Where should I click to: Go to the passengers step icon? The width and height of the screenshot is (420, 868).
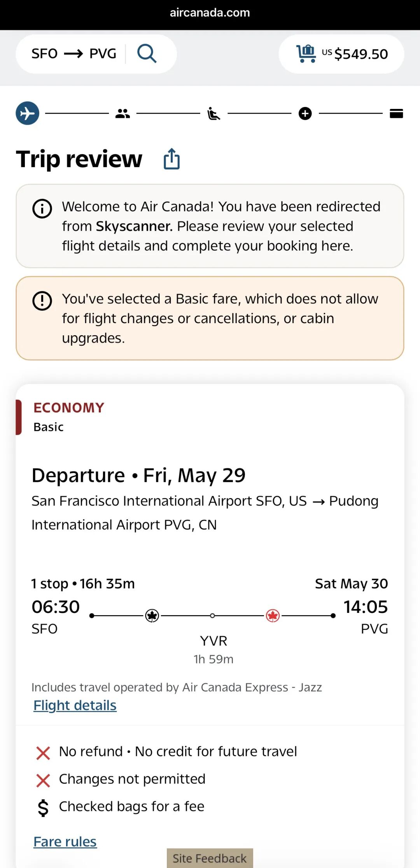(122, 114)
